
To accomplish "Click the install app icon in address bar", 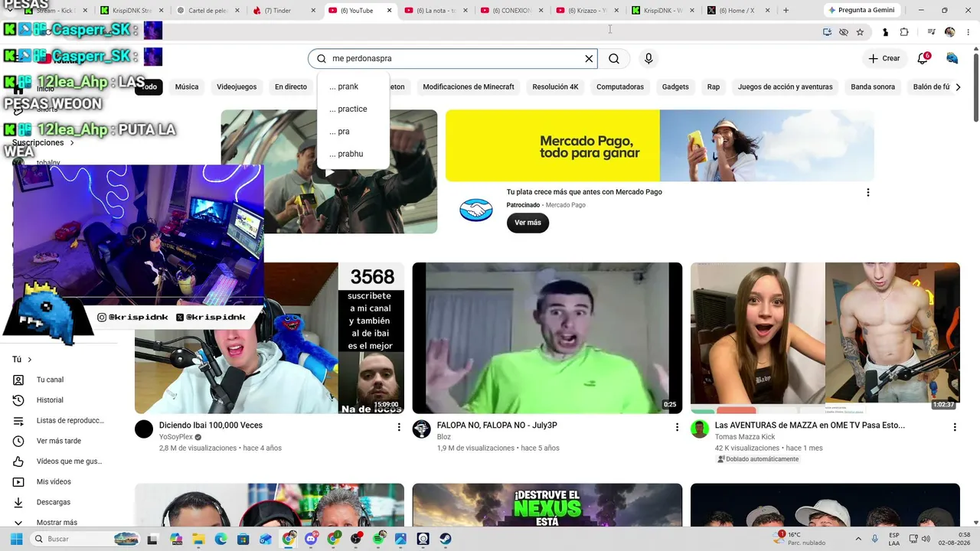I will [827, 32].
